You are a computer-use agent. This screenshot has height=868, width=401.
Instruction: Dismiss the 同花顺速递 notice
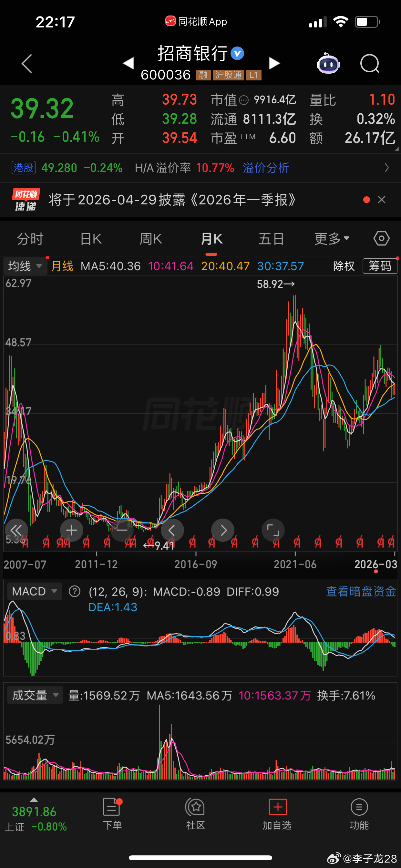381,200
